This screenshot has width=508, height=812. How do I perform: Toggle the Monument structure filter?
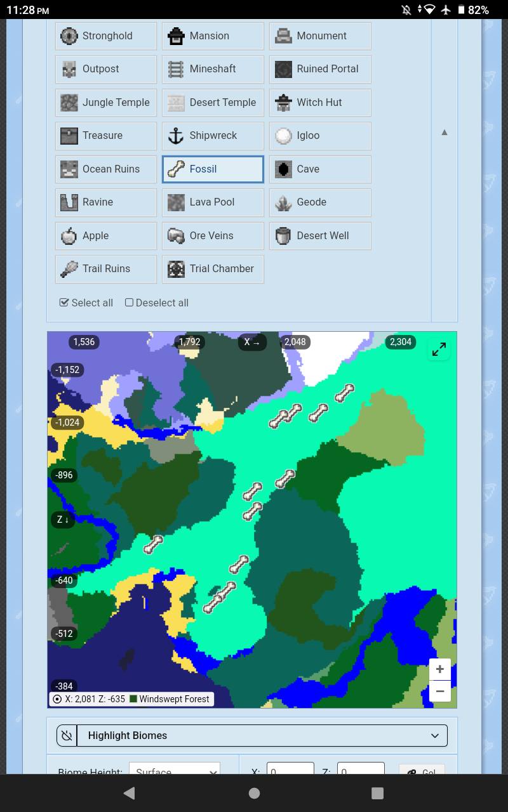[320, 36]
